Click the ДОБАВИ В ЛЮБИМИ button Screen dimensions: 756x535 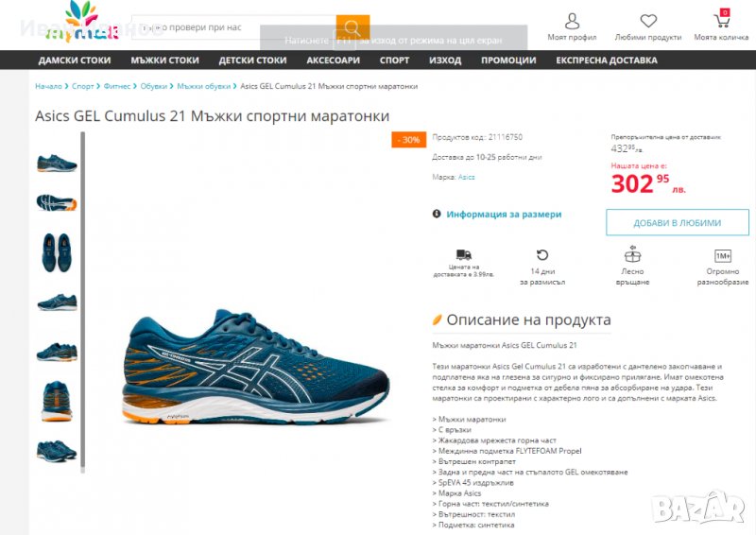(677, 222)
